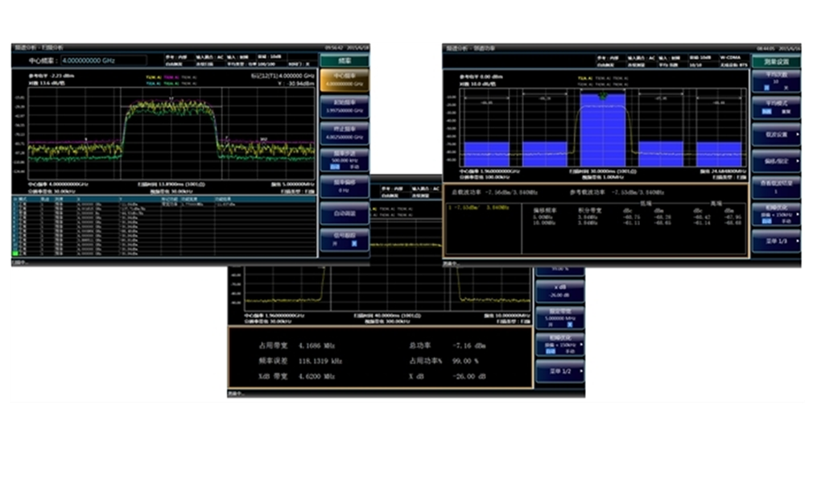
Task: Expand the 偏移/限定 submenu
Action: [775, 161]
